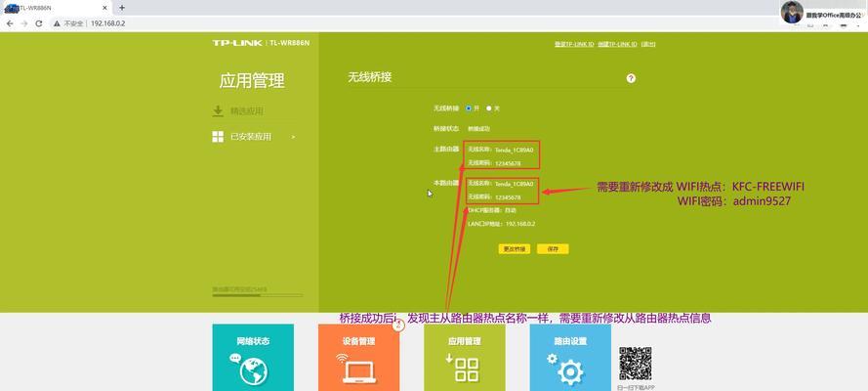The height and width of the screenshot is (391, 868).
Task: Click the 退出 logout link
Action: 648,44
